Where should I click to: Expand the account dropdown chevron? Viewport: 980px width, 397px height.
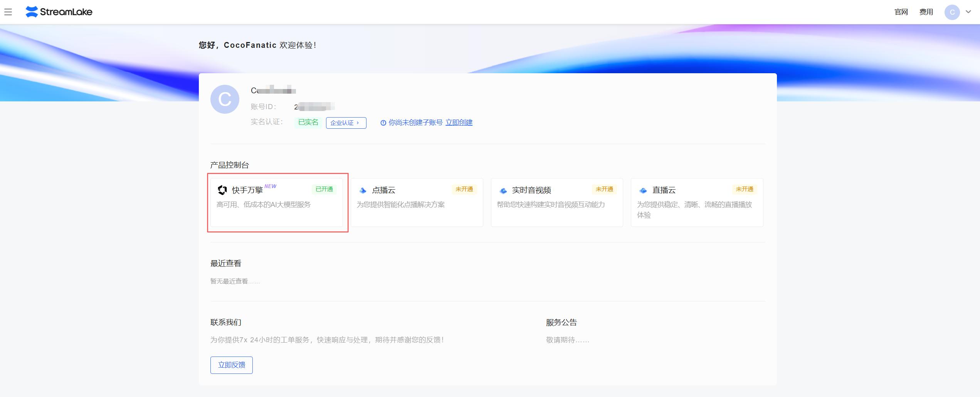pos(968,12)
